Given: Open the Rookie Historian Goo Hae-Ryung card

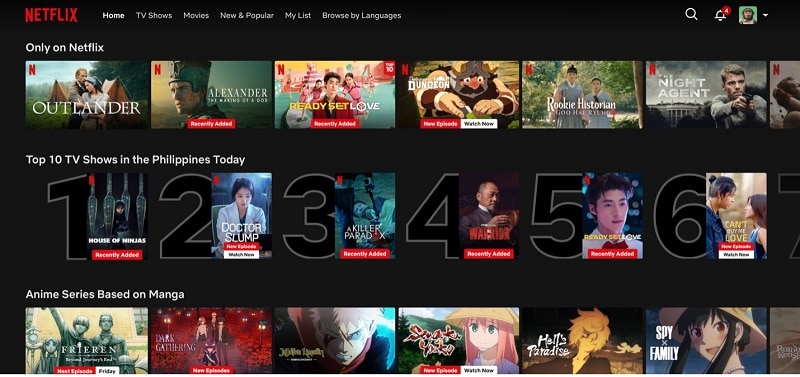Looking at the screenshot, I should tap(582, 95).
